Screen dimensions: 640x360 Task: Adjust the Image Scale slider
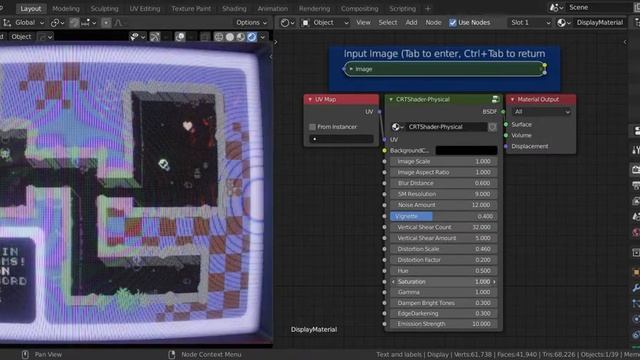coord(443,162)
